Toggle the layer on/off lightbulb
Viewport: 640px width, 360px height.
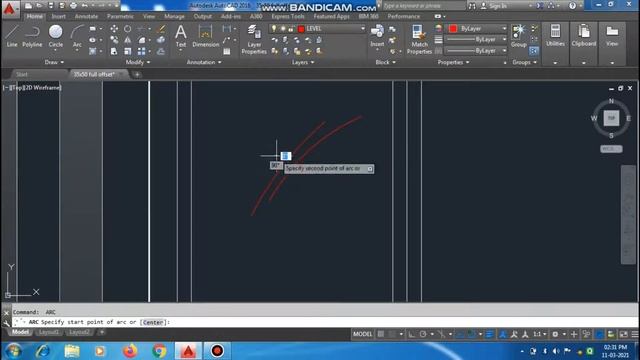pyautogui.click(x=274, y=29)
